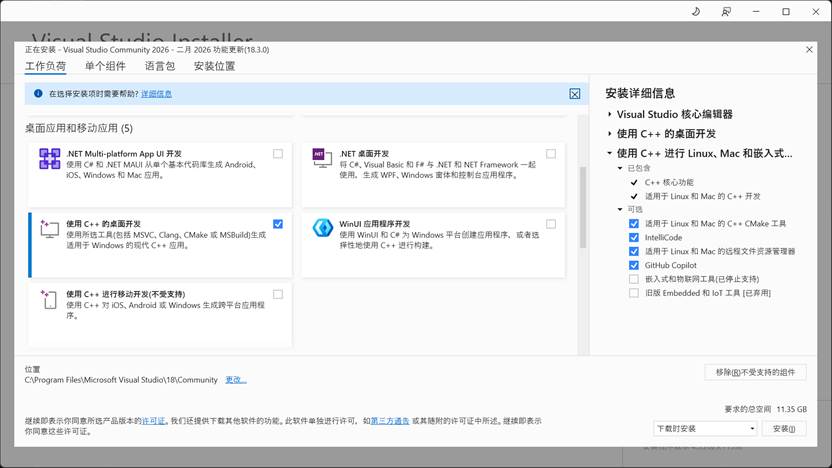Click the WinUI application development icon
The image size is (832, 468).
(x=323, y=228)
